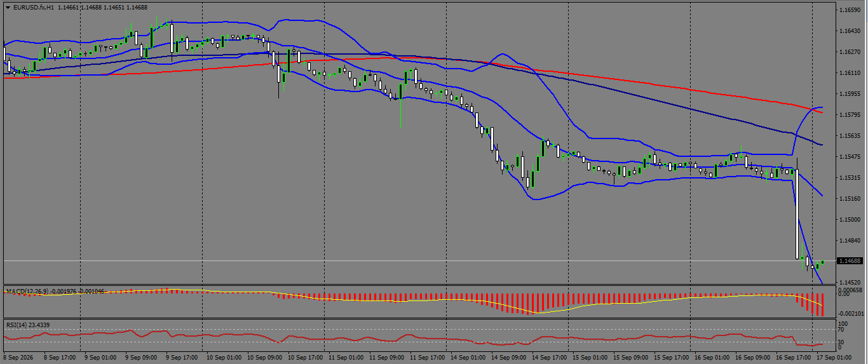
Task: Click the 15 Sep 01:00 time label
Action: tap(590, 358)
